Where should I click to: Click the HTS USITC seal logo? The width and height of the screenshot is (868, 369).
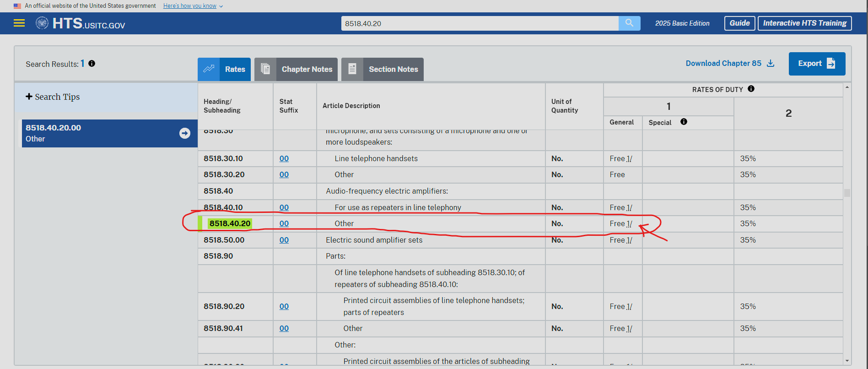(x=42, y=23)
